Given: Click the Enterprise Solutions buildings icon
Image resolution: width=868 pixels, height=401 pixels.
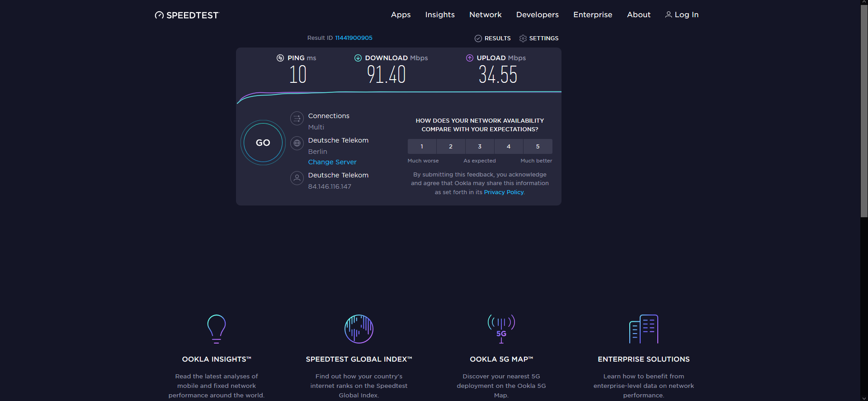Looking at the screenshot, I should [644, 329].
